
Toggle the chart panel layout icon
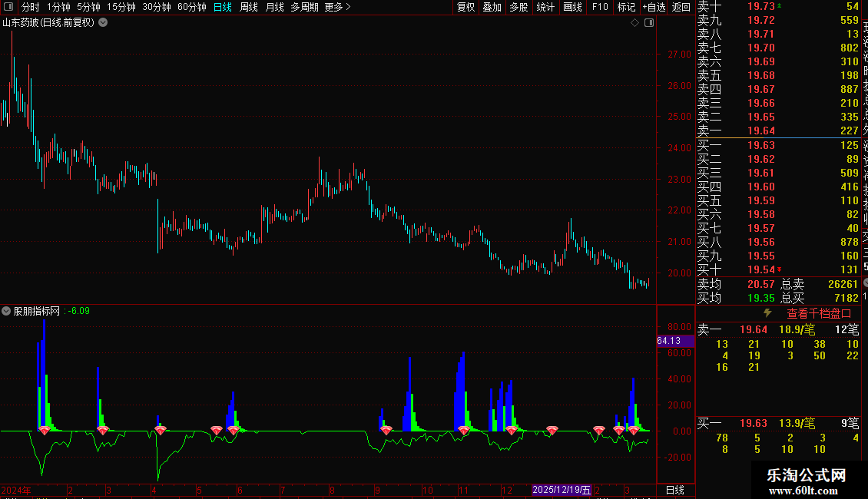(x=649, y=23)
